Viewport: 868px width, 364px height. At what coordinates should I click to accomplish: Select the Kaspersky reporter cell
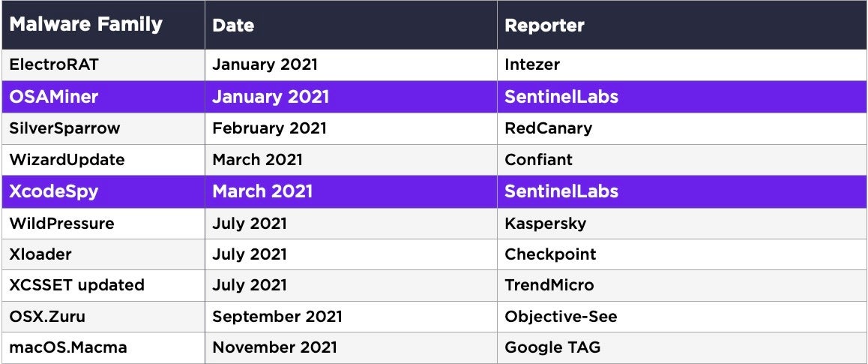point(546,223)
